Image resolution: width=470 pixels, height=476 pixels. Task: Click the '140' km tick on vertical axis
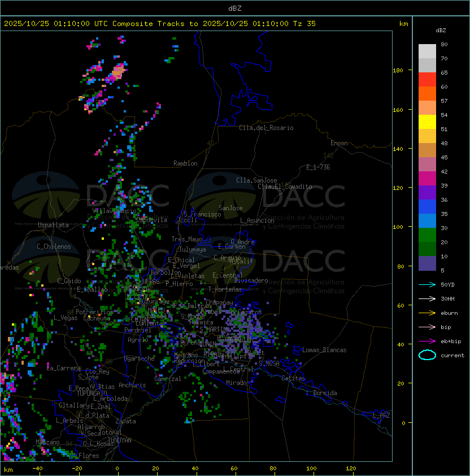point(398,149)
